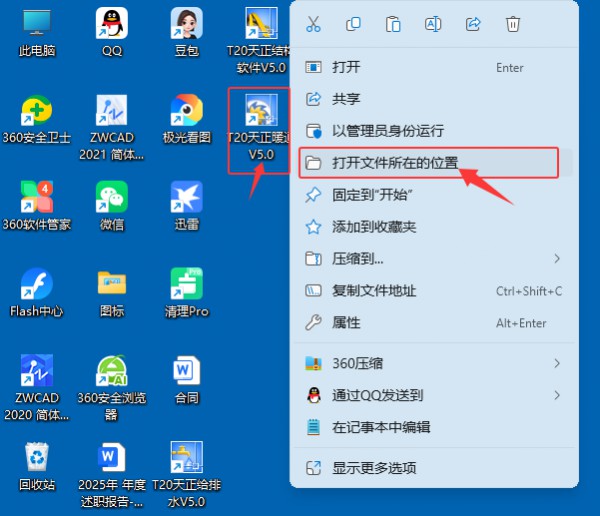The width and height of the screenshot is (600, 516).
Task: Select the 图标 folder
Action: [112, 293]
